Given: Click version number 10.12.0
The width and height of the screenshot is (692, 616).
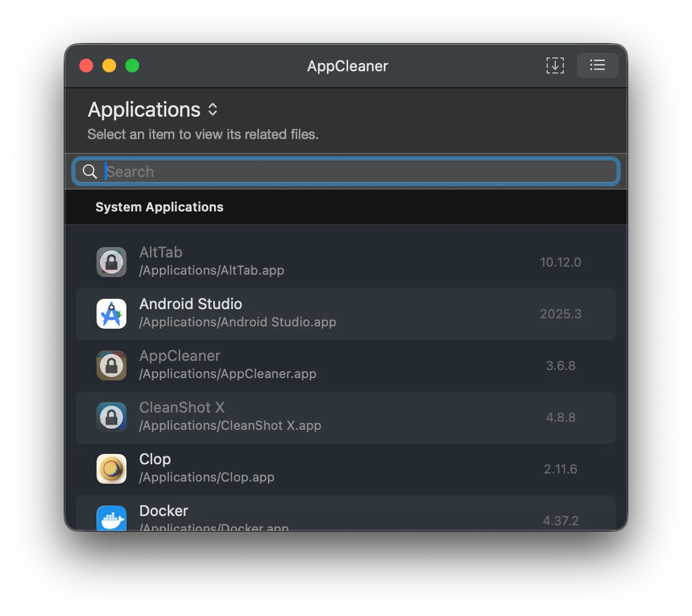Looking at the screenshot, I should click(560, 262).
